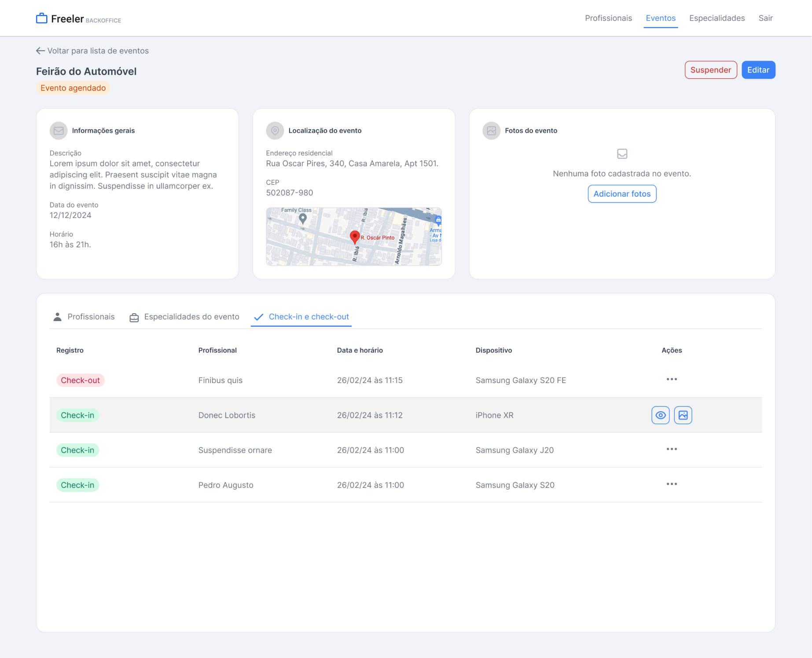View Donec Lobortis record with eye icon

click(660, 415)
